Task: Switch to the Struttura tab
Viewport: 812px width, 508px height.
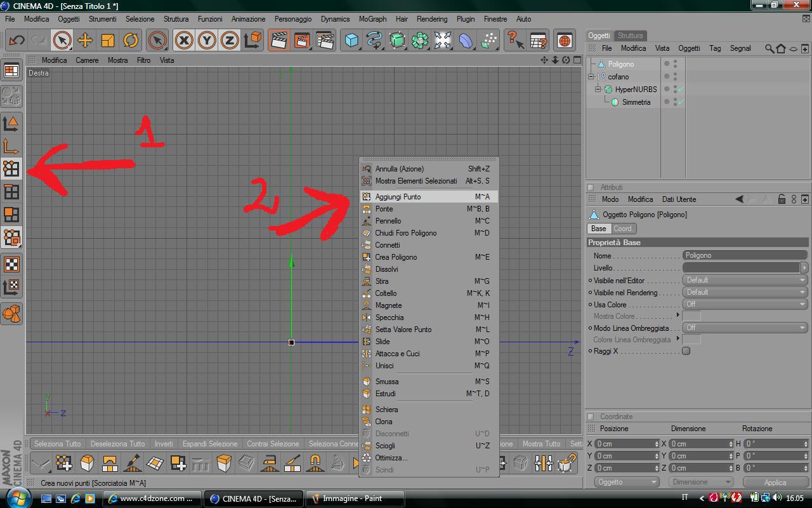Action: click(x=630, y=36)
